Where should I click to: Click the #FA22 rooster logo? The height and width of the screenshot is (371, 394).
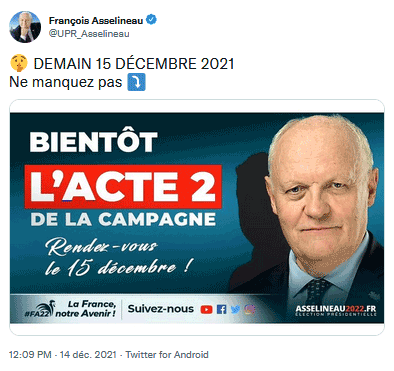[38, 311]
